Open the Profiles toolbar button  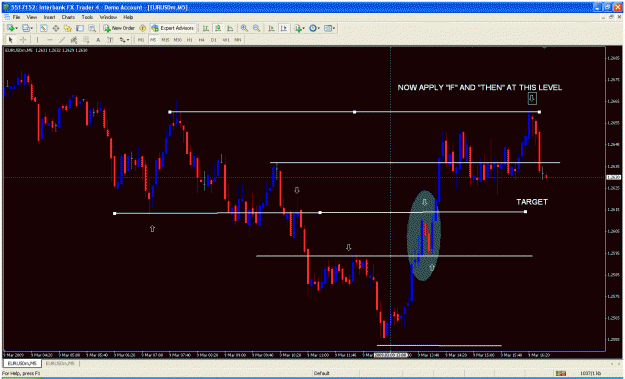click(x=26, y=28)
